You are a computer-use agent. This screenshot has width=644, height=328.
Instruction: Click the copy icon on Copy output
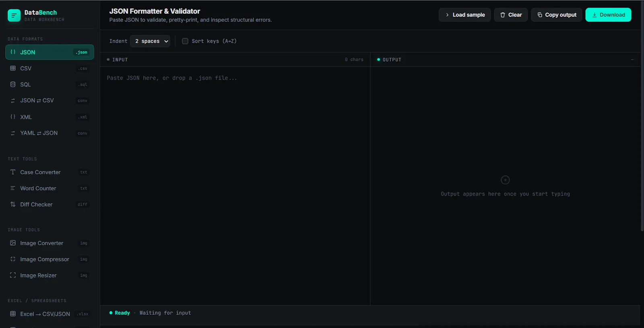(x=540, y=15)
